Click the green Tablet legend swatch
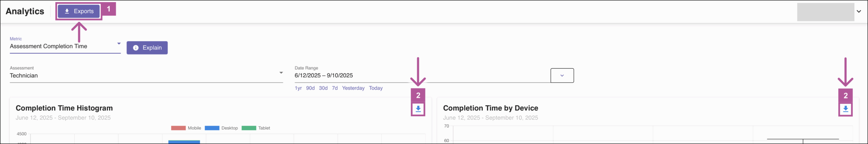The image size is (868, 144). (x=249, y=128)
